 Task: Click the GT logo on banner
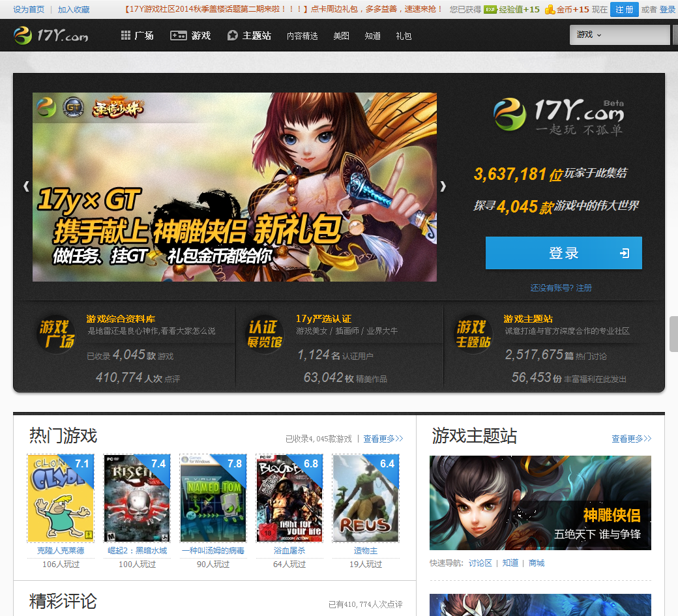pos(73,107)
